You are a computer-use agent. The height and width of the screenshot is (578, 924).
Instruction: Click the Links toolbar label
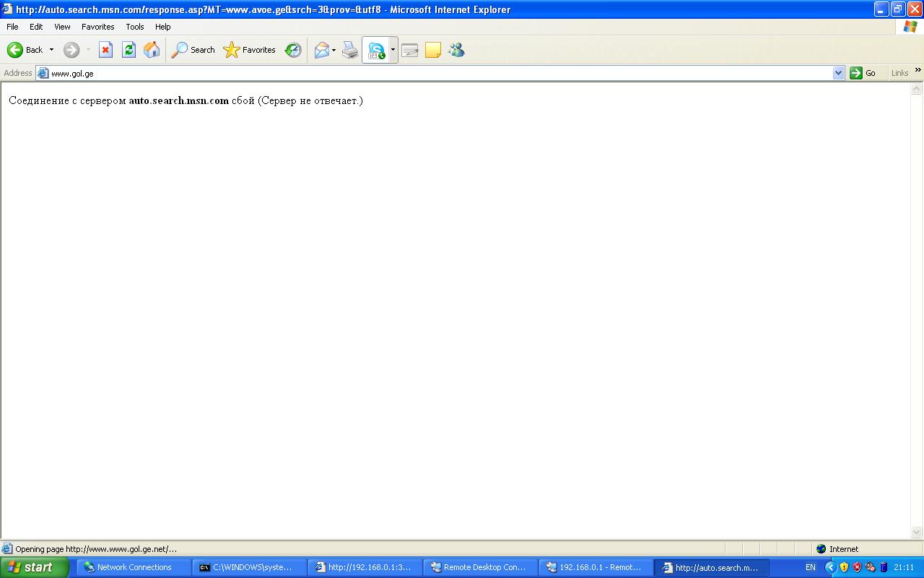(899, 73)
